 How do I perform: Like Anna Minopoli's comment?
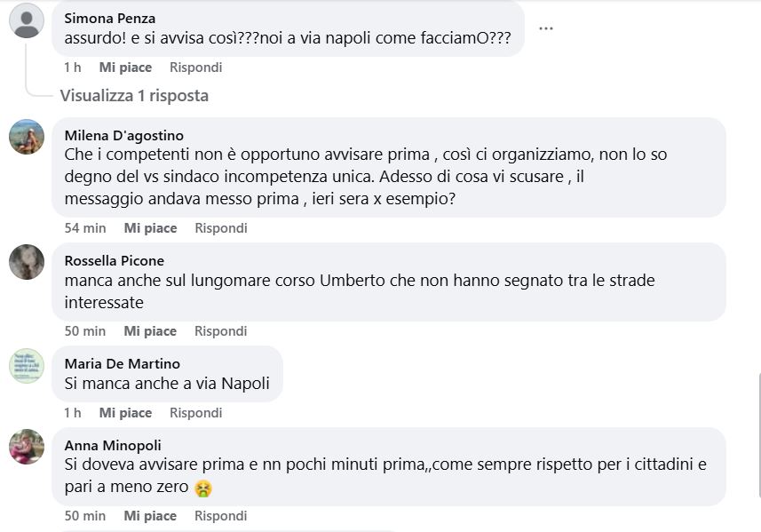coord(150,516)
